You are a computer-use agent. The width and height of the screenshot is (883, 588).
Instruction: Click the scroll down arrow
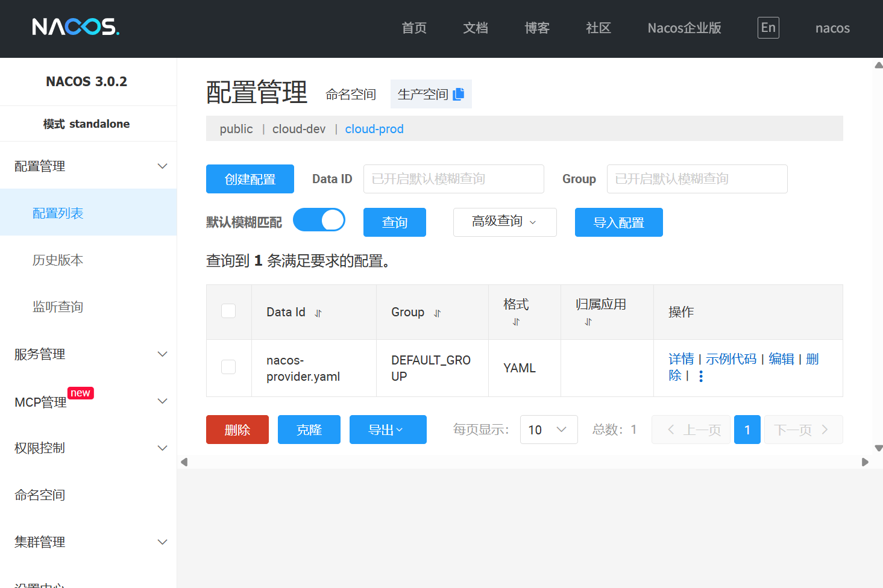point(878,448)
